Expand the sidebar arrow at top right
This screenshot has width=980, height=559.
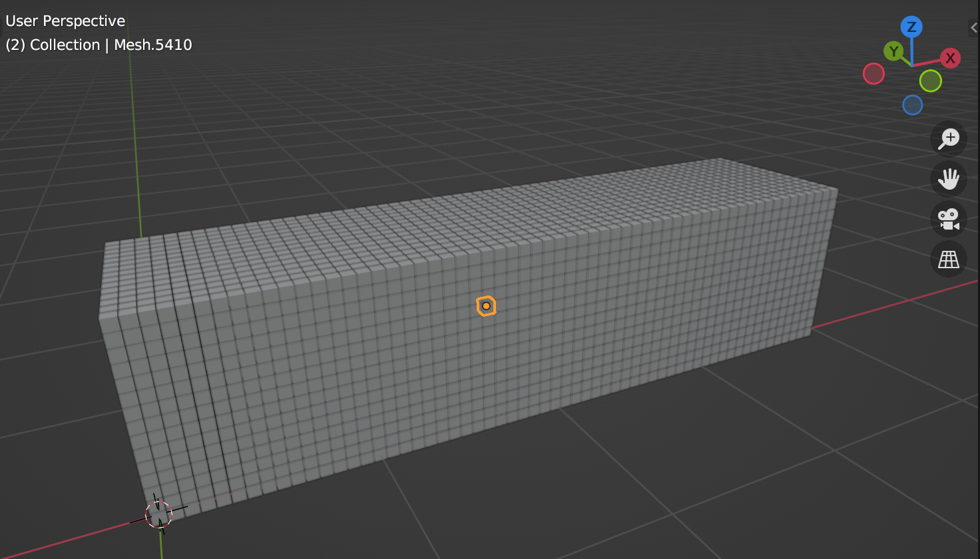point(974,28)
